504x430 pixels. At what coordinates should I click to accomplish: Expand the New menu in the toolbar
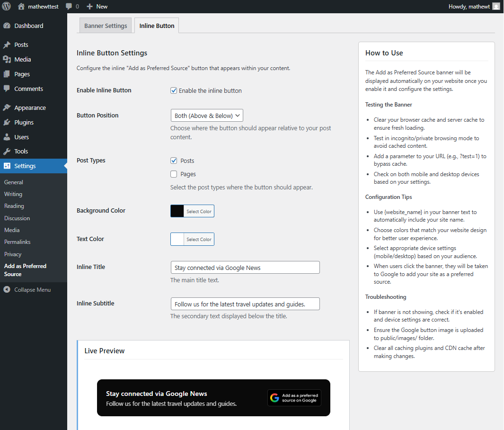[x=97, y=6]
